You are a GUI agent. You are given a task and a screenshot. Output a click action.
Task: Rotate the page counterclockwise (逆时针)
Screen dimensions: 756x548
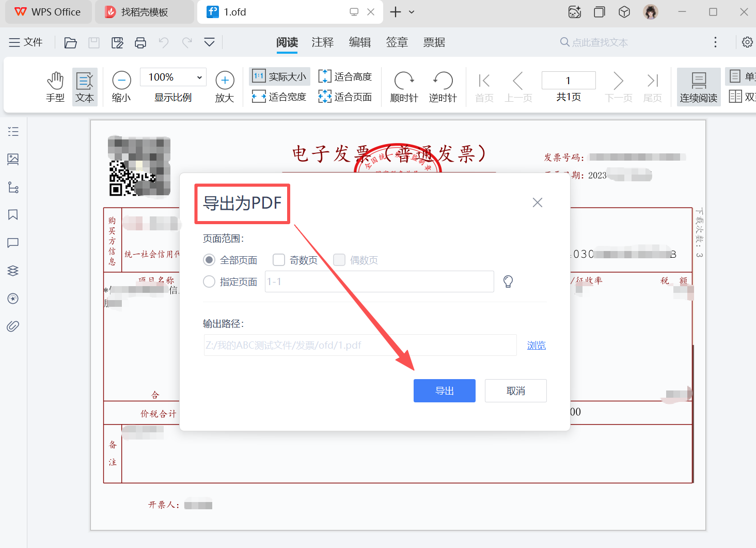(443, 86)
